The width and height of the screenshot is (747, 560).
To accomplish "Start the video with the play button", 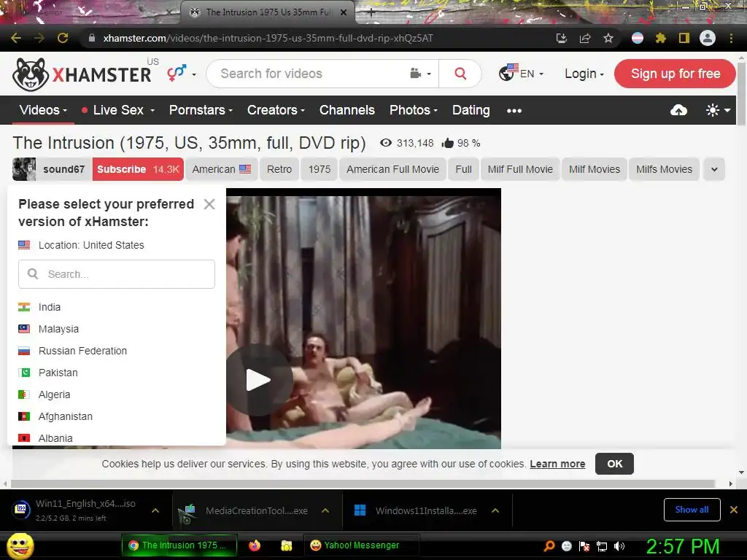I will (x=258, y=379).
